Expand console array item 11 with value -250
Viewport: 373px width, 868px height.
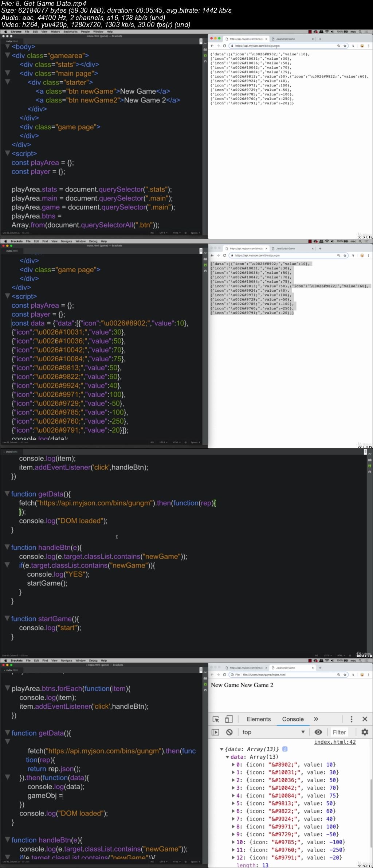point(233,850)
